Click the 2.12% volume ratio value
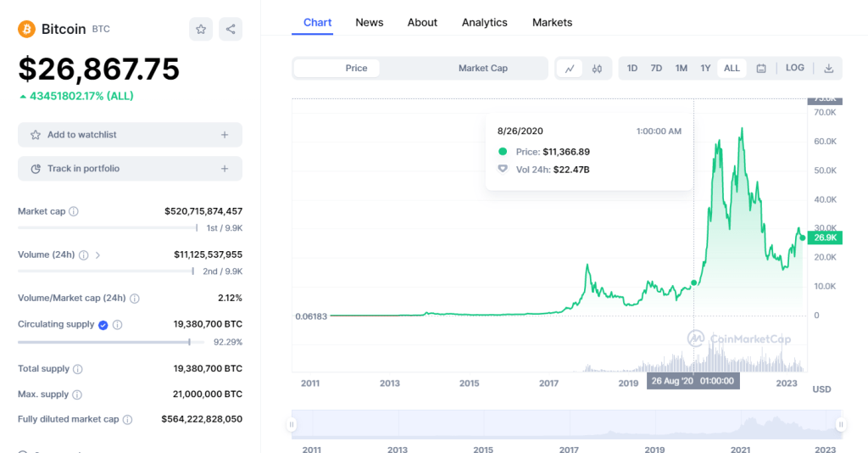The height and width of the screenshot is (453, 868). (x=230, y=298)
